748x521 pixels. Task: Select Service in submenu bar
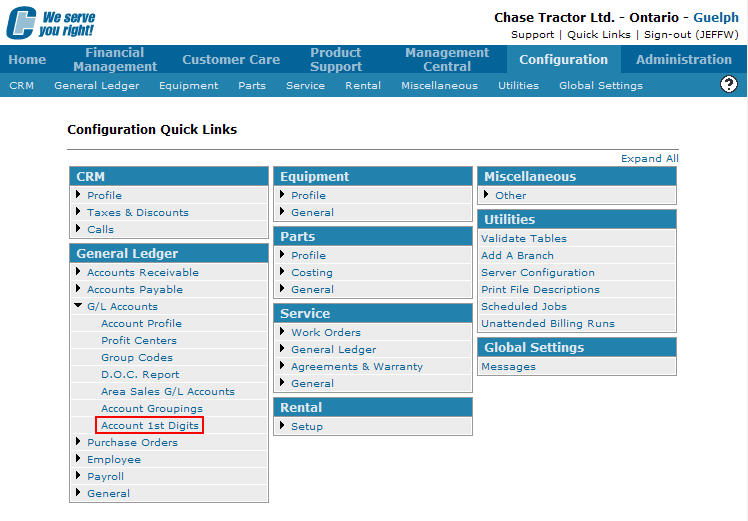[x=305, y=85]
